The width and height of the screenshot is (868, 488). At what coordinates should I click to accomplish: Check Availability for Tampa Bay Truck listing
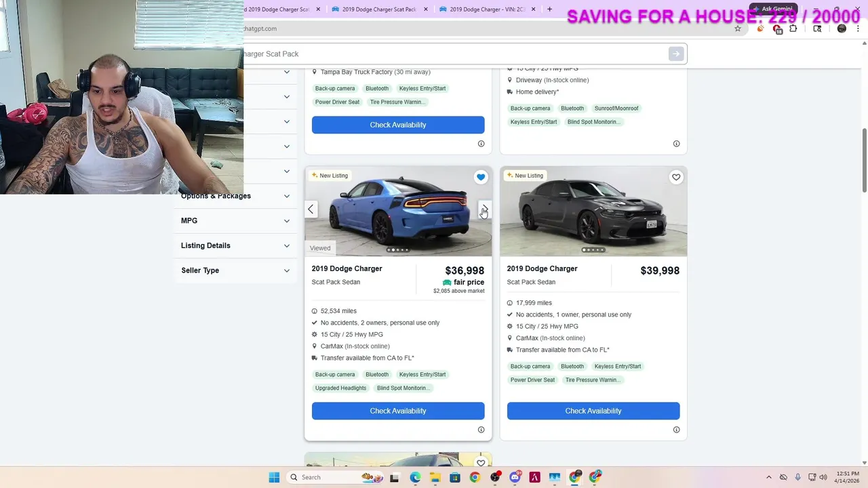pos(398,125)
